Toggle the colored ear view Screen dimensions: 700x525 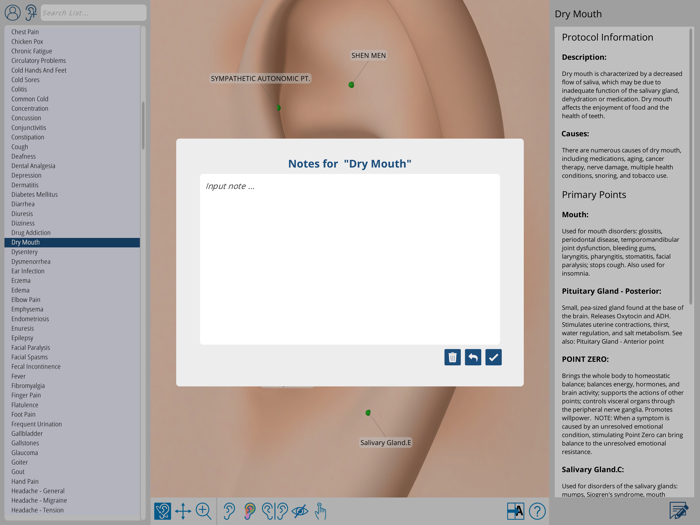pyautogui.click(x=250, y=511)
